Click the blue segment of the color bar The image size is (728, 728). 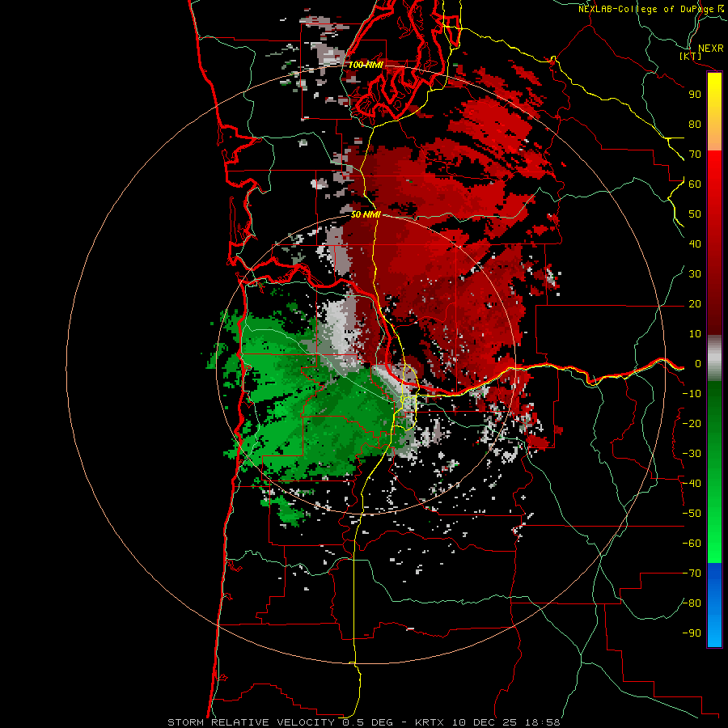[714, 605]
